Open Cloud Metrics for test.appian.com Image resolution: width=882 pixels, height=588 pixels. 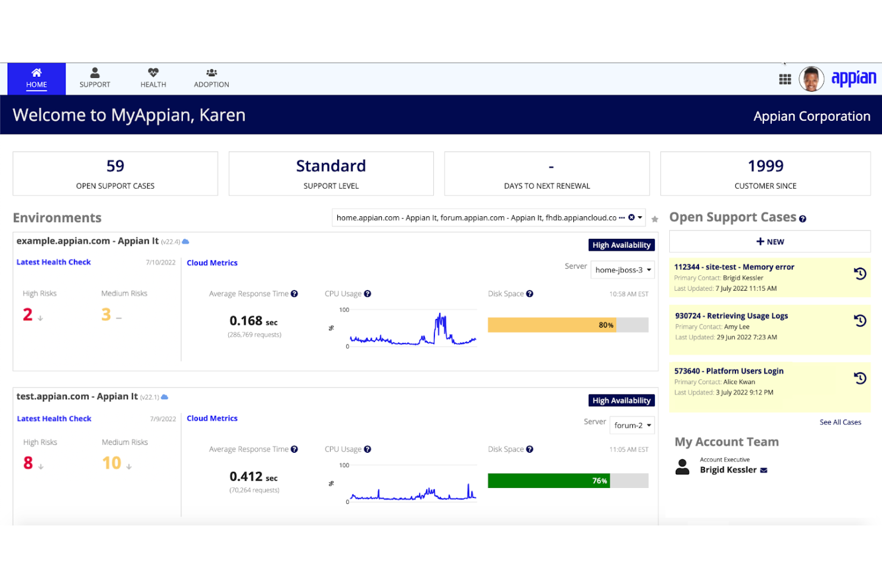212,418
